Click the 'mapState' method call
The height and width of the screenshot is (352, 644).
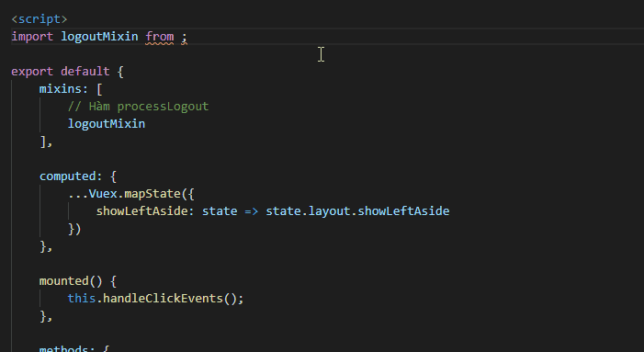[x=153, y=193]
